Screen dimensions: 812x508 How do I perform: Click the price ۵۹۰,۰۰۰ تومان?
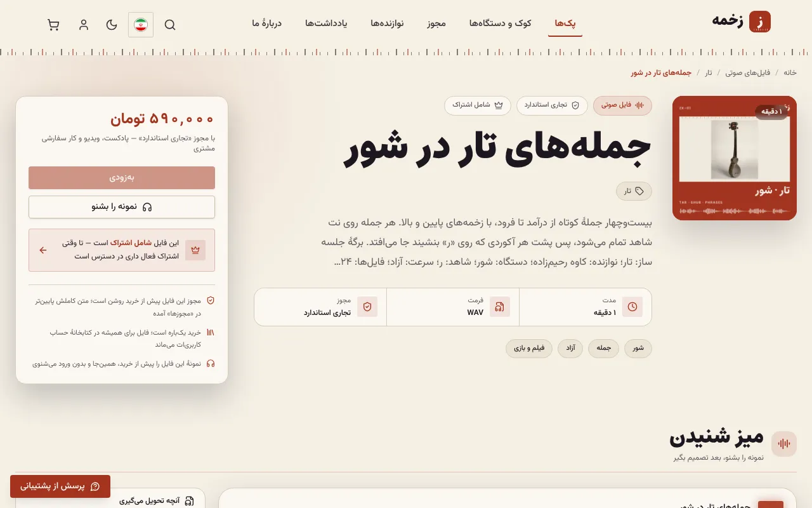[x=162, y=119]
